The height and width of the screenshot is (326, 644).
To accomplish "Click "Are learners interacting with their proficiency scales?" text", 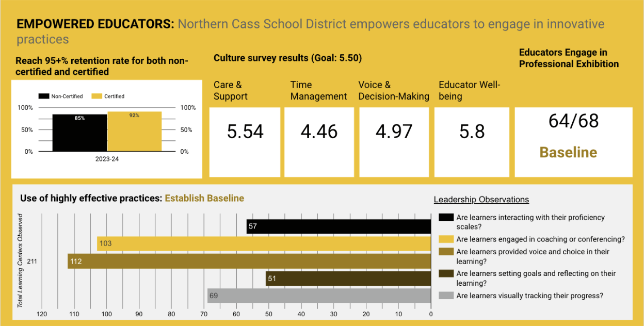I will coord(530,222).
